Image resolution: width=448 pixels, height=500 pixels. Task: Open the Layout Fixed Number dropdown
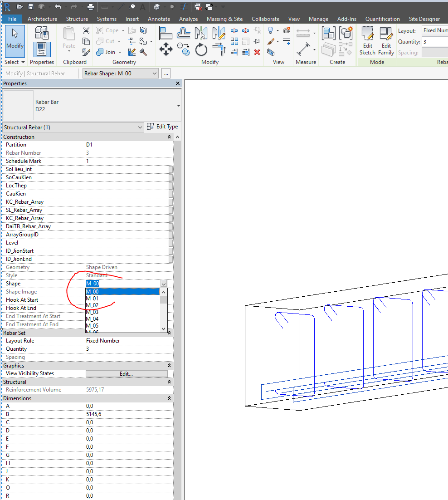tap(435, 30)
